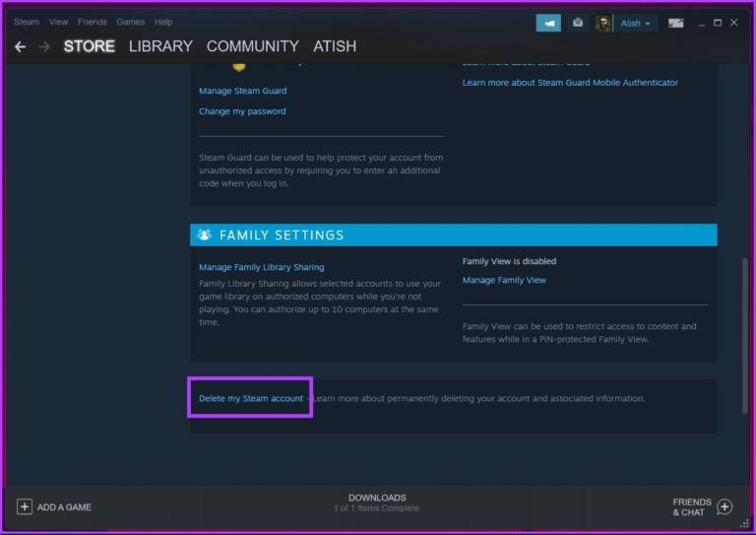Open the Help menu
The width and height of the screenshot is (756, 535).
(x=163, y=22)
